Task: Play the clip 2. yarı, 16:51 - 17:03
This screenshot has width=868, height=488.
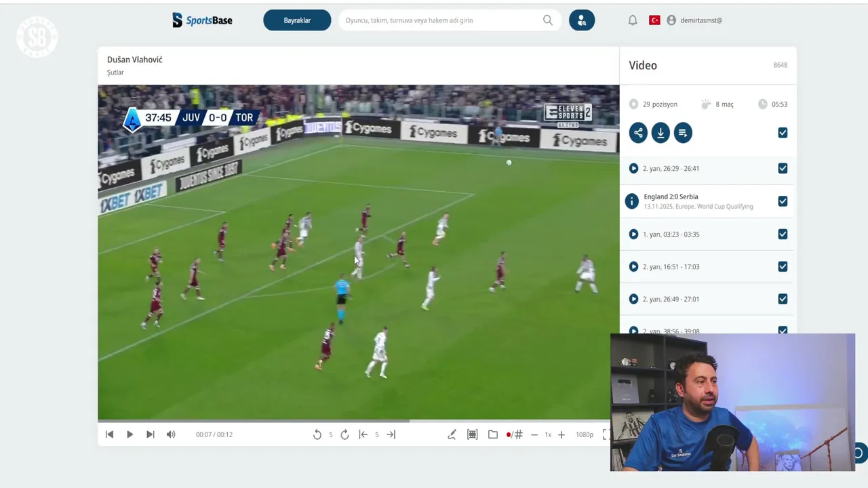Action: (x=633, y=266)
